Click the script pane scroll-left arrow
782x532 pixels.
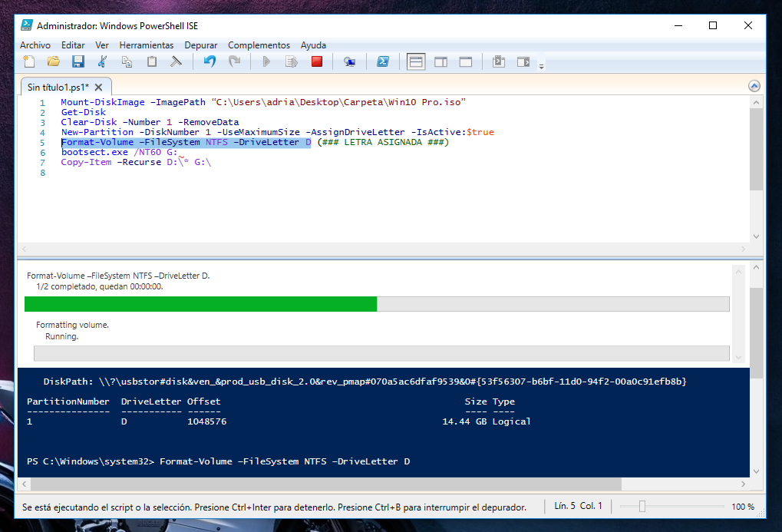(x=24, y=249)
